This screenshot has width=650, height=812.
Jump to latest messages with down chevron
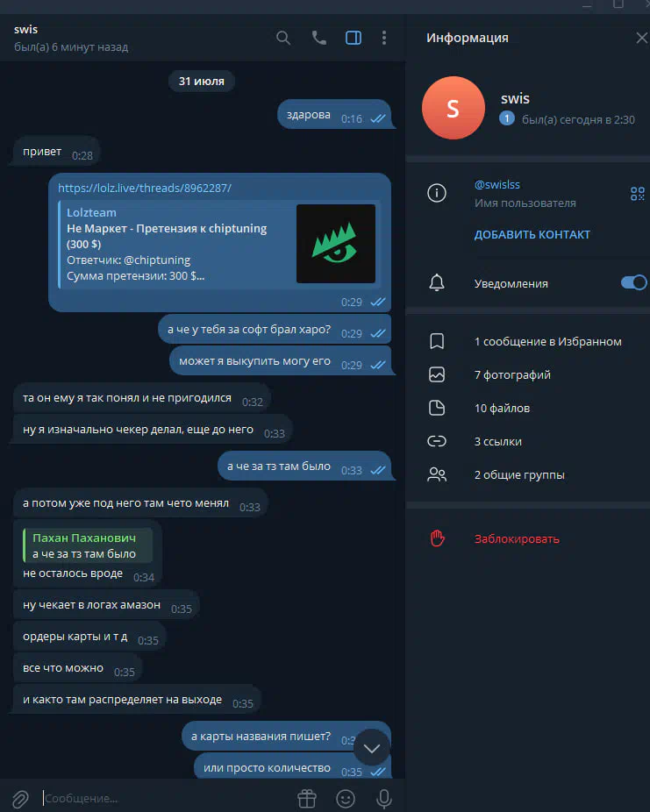pos(371,748)
